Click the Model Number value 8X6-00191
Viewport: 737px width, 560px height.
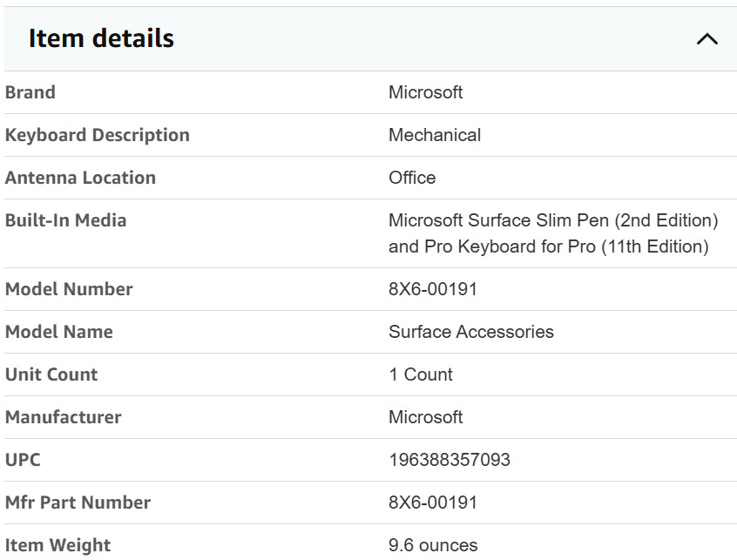pyautogui.click(x=433, y=289)
